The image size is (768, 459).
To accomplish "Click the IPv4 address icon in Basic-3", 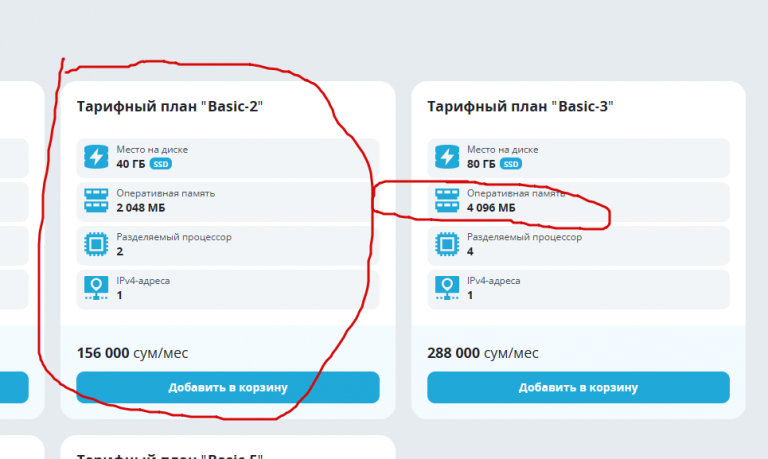I will pyautogui.click(x=447, y=288).
